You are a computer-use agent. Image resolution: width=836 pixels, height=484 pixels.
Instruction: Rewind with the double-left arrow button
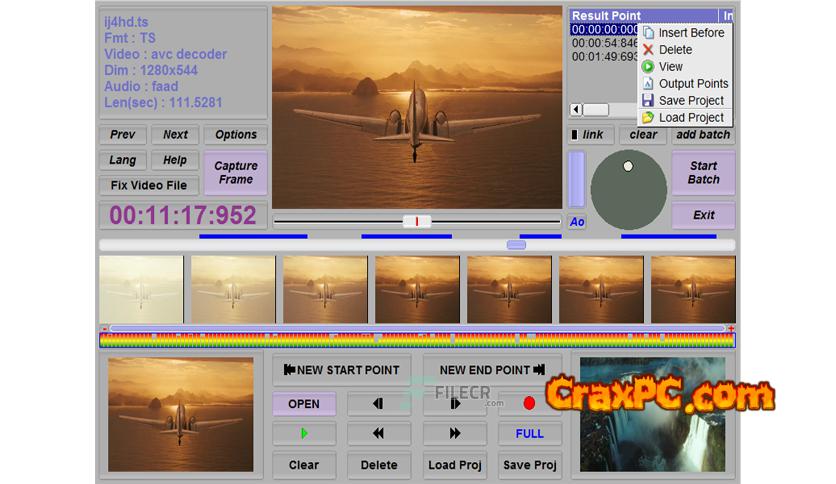[379, 433]
